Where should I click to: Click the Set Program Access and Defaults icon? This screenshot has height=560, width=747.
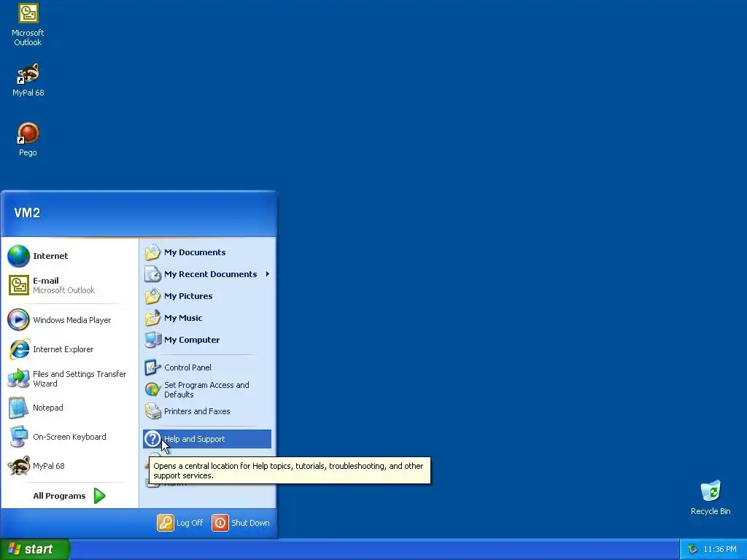(153, 389)
